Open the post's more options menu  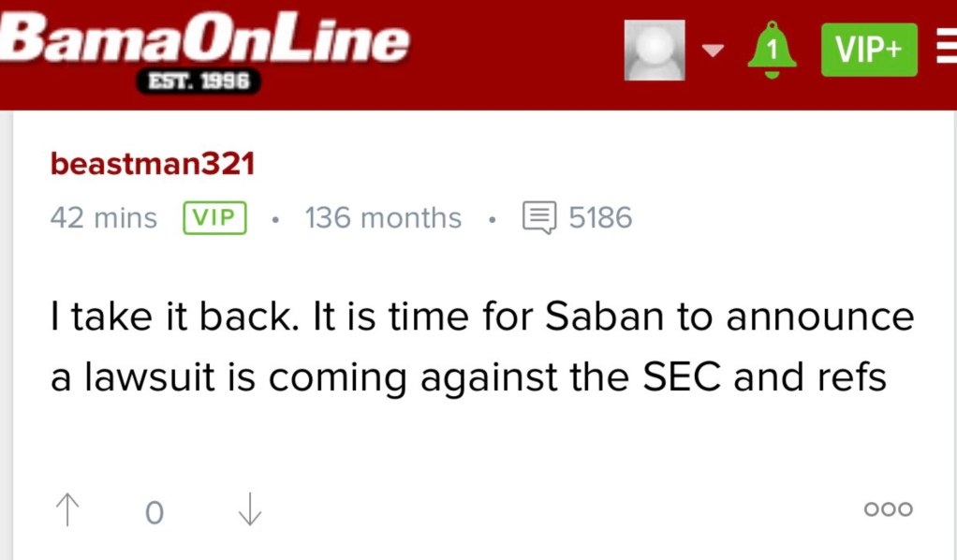coord(888,508)
